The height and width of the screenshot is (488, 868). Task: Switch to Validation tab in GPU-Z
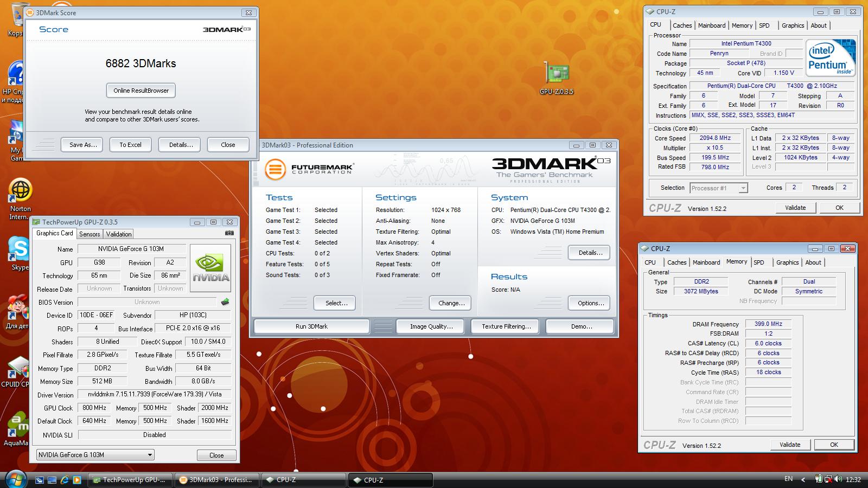point(119,234)
